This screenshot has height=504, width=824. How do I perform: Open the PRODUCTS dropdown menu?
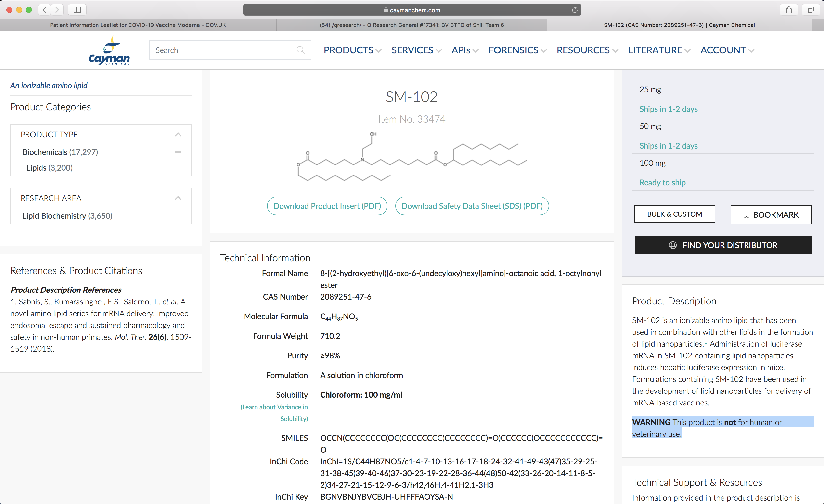pos(352,50)
